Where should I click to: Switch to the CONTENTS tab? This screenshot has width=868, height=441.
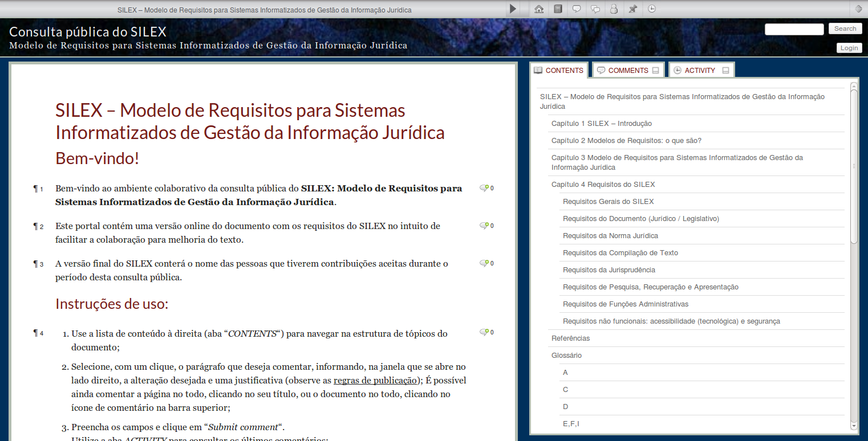558,71
